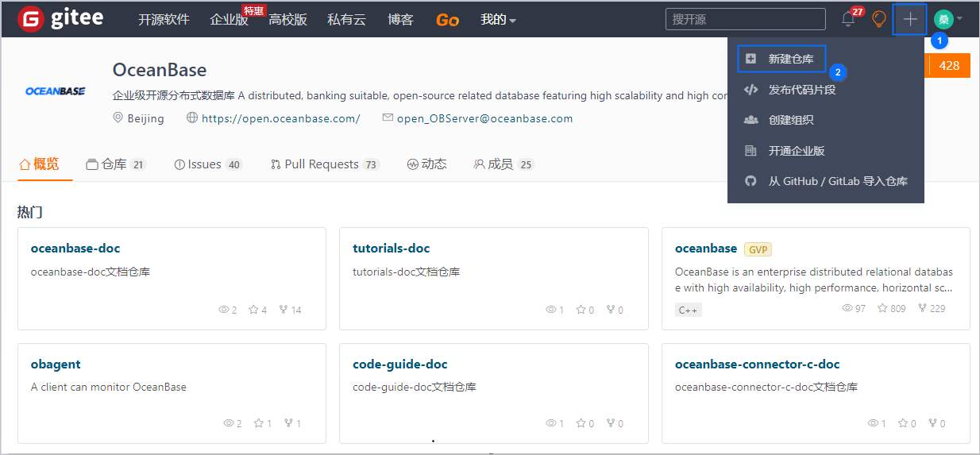Click the watch eye icon on tutorials-doc card
Image resolution: width=980 pixels, height=455 pixels.
point(551,310)
